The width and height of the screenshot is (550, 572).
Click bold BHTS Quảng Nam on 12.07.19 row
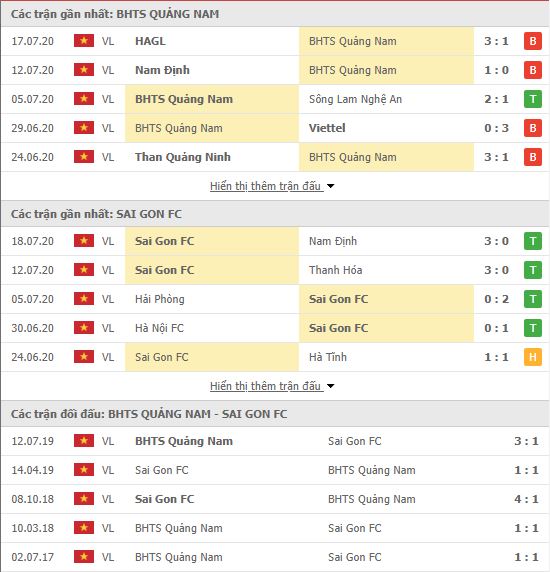(184, 441)
